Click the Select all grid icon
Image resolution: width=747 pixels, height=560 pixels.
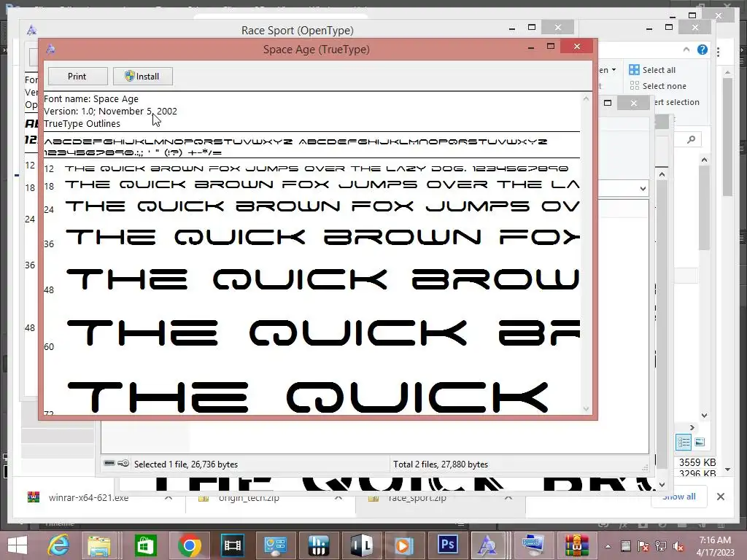[634, 70]
